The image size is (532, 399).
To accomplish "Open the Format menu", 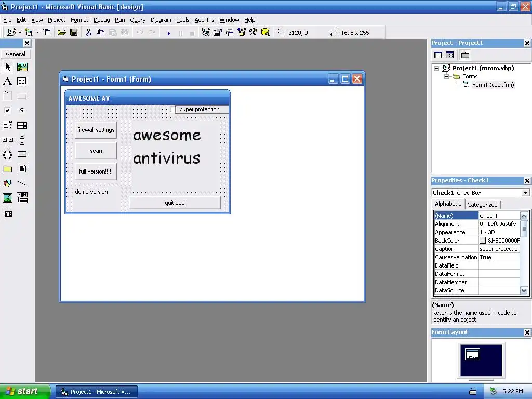I will click(79, 20).
